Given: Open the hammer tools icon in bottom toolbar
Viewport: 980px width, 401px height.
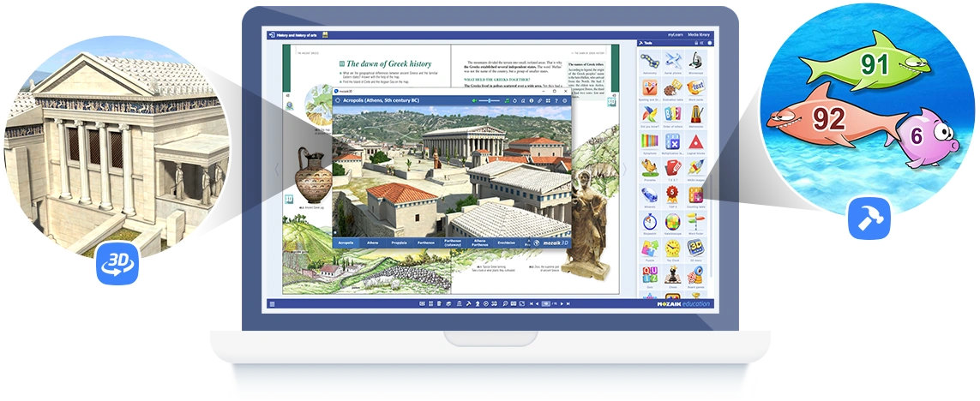Looking at the screenshot, I should (x=469, y=303).
